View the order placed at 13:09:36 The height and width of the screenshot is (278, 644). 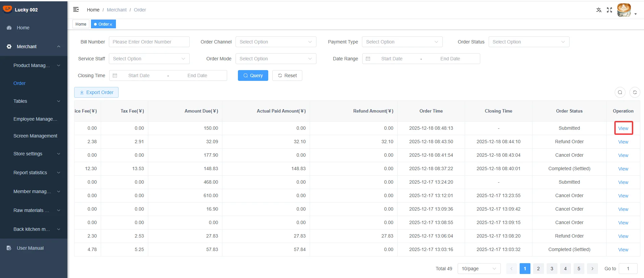[x=623, y=209]
